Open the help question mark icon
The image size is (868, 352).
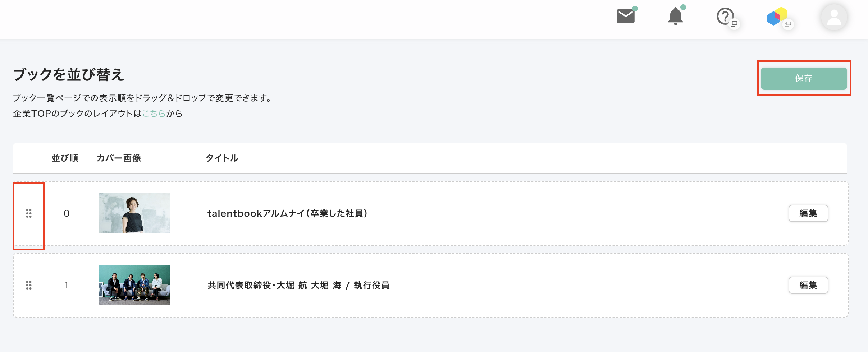coord(725,17)
